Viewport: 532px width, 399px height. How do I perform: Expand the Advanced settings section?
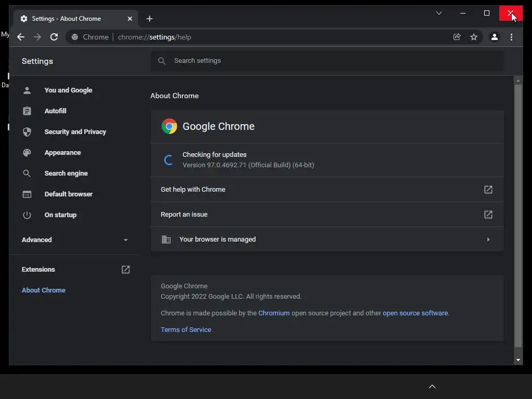[75, 240]
